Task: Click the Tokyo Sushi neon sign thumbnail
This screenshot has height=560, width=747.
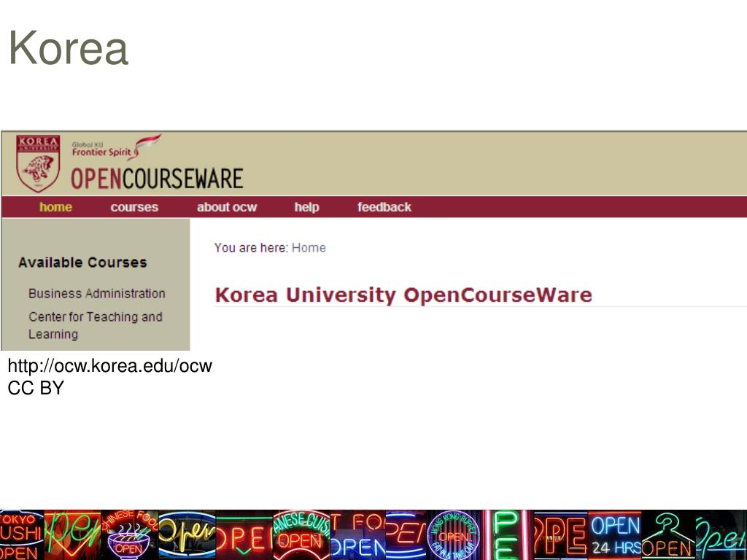Action: [x=21, y=534]
